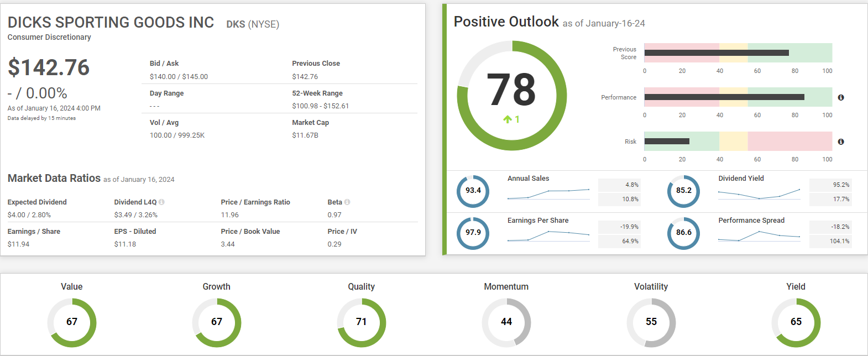Click the Performance Spread "104.1%" figure

coord(840,242)
